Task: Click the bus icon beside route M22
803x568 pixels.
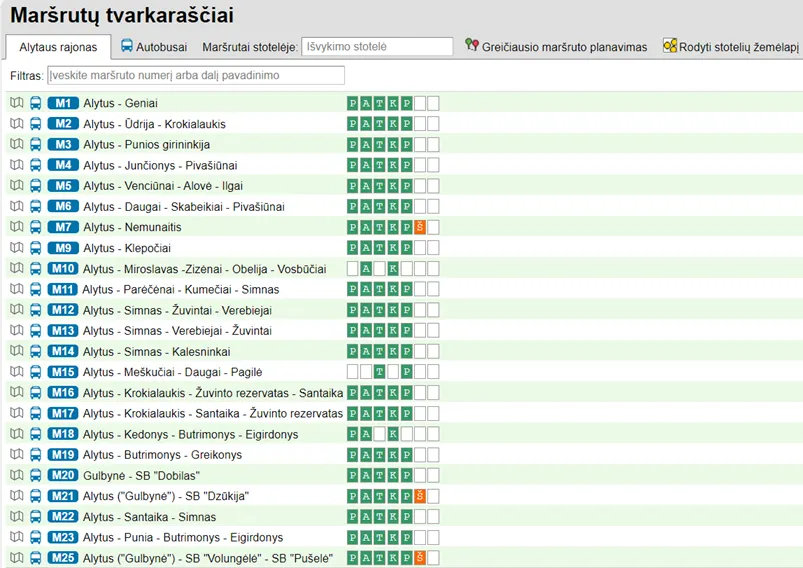Action: (35, 517)
